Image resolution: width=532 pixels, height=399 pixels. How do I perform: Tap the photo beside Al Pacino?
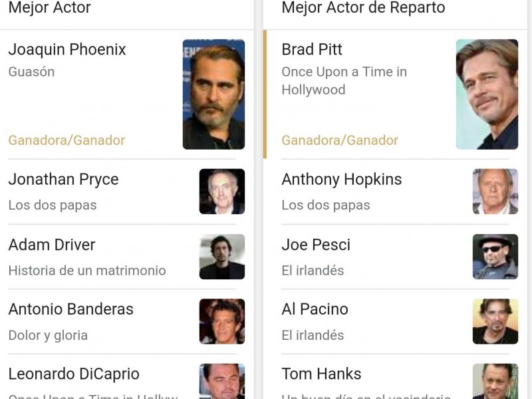pyautogui.click(x=495, y=321)
